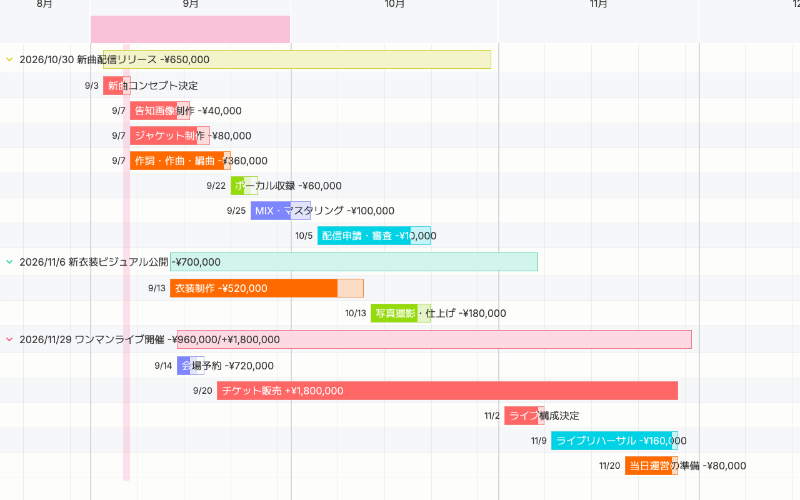Viewport: 800px width, 500px height.
Task: Select the 新曲コンセプト決定 task bar
Action: [x=117, y=86]
